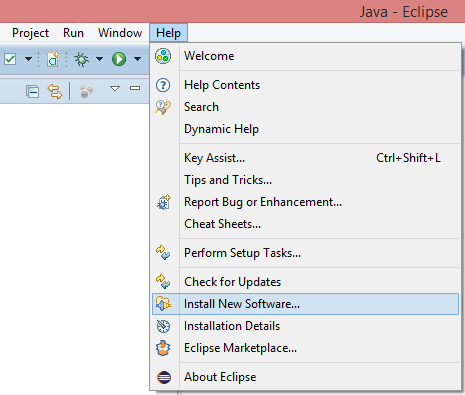Open dropdown arrow next to Debug icon

click(x=99, y=59)
